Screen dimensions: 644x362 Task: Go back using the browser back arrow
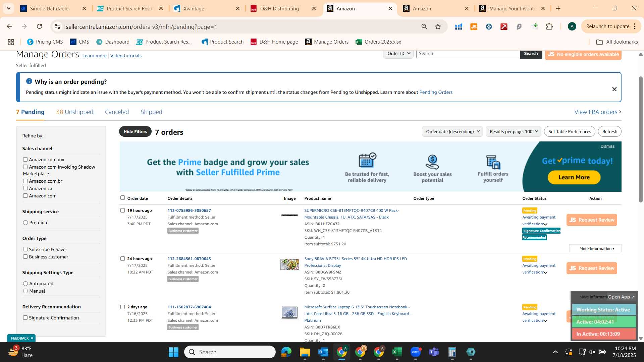tap(9, 26)
